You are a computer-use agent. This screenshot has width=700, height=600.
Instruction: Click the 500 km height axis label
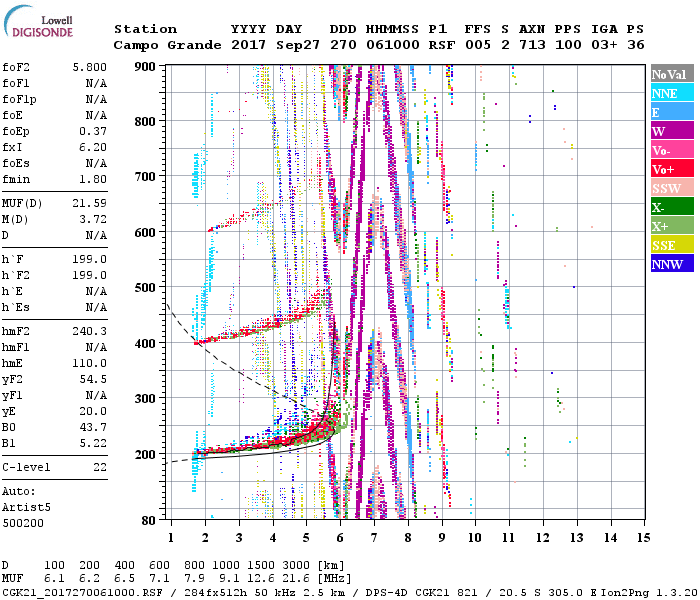pos(145,288)
